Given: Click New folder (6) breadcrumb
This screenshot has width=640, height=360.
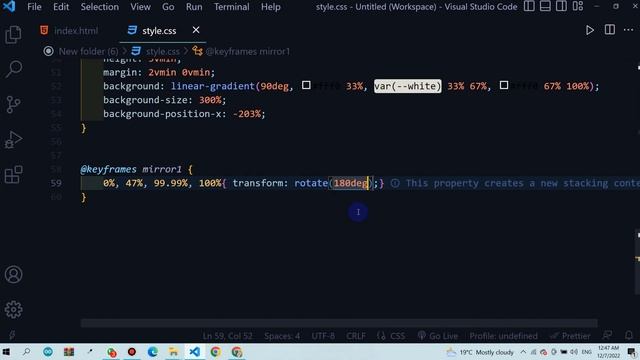Looking at the screenshot, I should click(x=88, y=51).
